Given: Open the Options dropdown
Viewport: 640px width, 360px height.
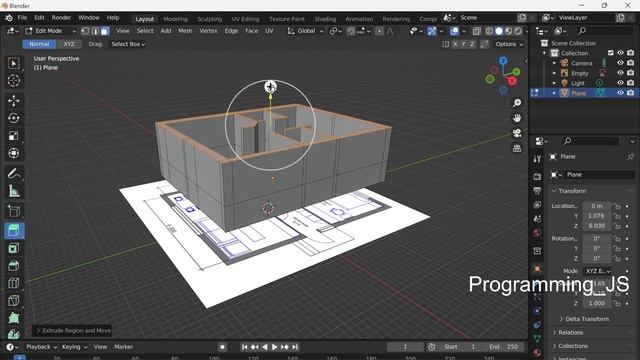Looking at the screenshot, I should (x=509, y=44).
